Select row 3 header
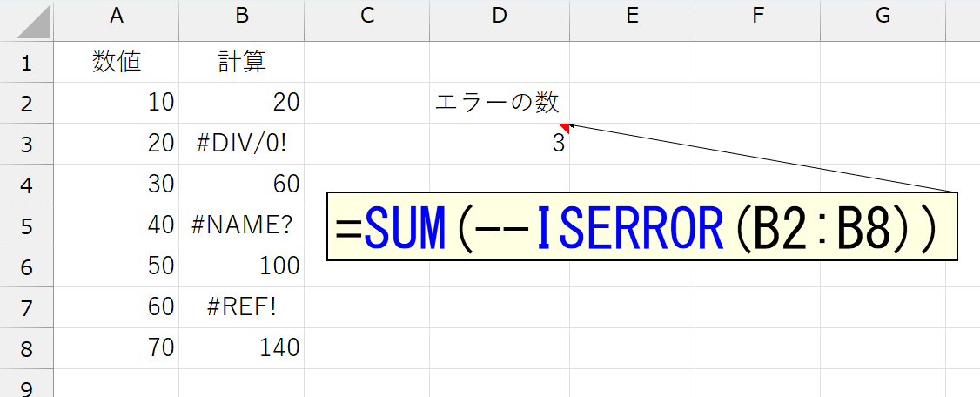 pos(26,144)
